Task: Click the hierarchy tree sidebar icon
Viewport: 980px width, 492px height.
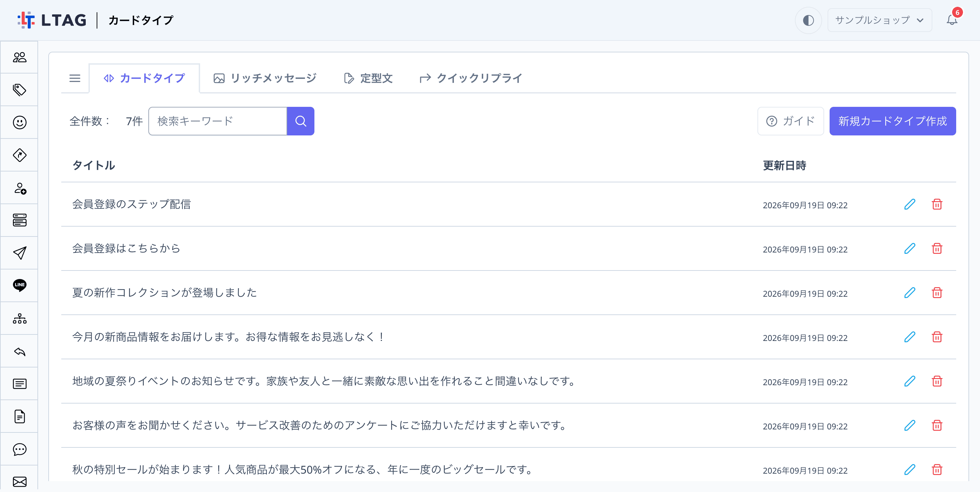Action: [x=19, y=318]
